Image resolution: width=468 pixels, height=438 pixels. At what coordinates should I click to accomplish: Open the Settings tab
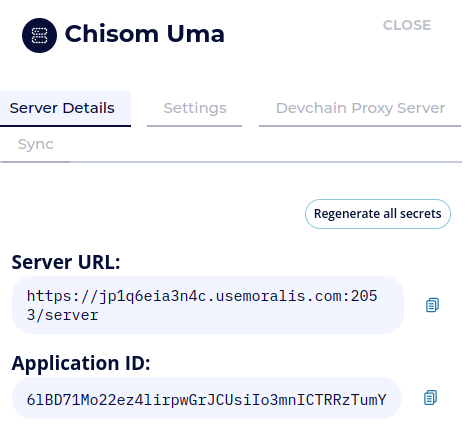[x=195, y=109]
